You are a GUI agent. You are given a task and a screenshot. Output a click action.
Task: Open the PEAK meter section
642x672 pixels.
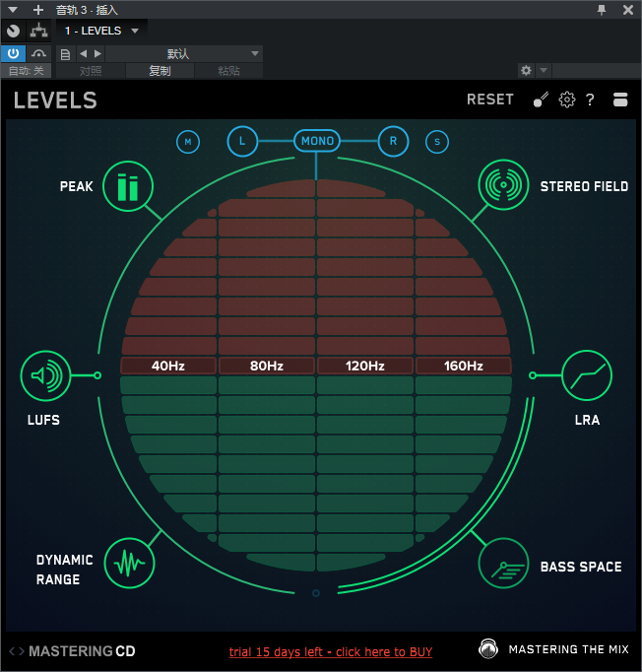pyautogui.click(x=128, y=186)
